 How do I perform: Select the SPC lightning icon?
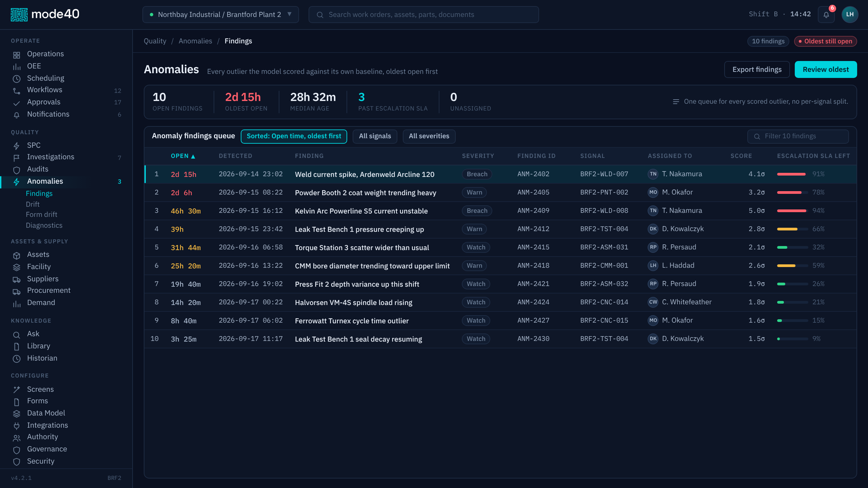[17, 146]
